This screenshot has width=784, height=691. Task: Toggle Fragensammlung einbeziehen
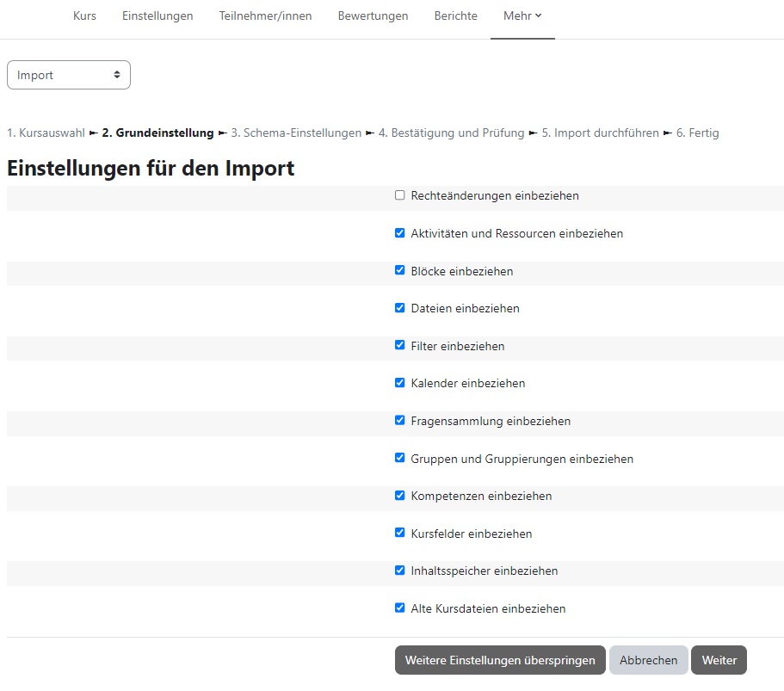click(399, 420)
